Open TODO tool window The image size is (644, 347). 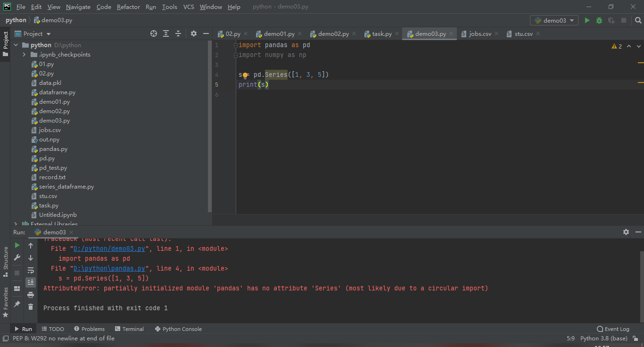coord(53,329)
